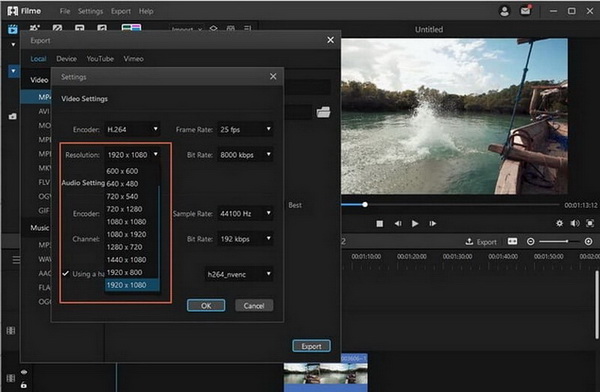Stop playback with the square stop icon
600x392 pixels.
click(x=380, y=224)
